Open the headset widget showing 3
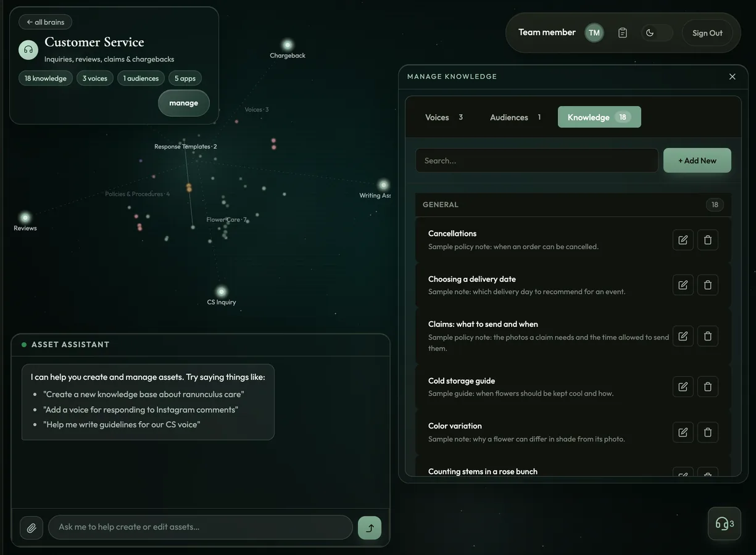756x555 pixels. (725, 524)
